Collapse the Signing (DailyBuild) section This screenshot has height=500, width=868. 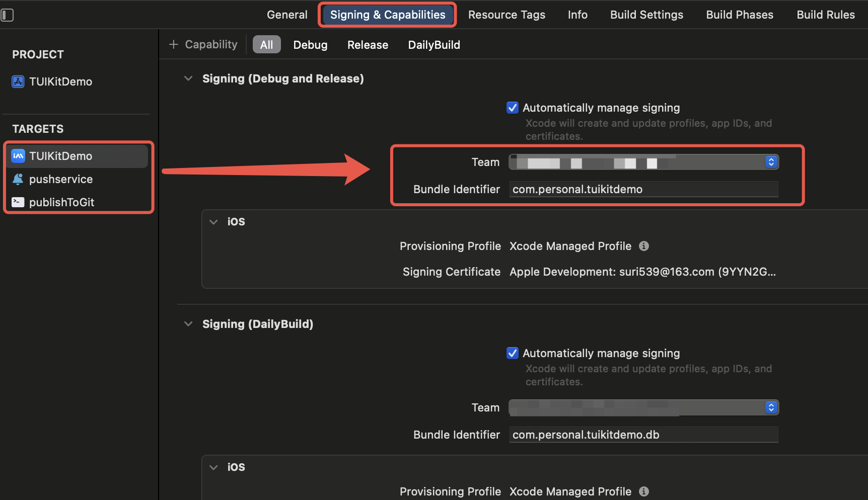(x=188, y=324)
